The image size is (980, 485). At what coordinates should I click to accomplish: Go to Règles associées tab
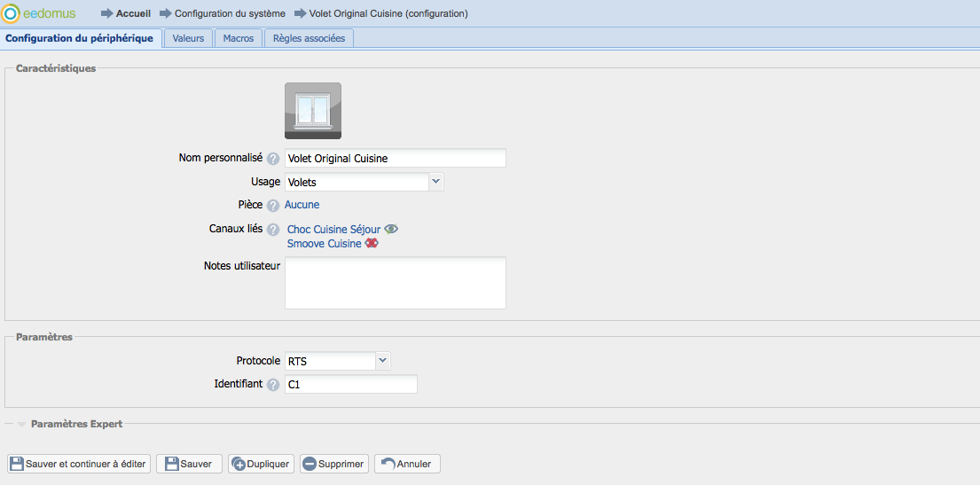click(309, 38)
